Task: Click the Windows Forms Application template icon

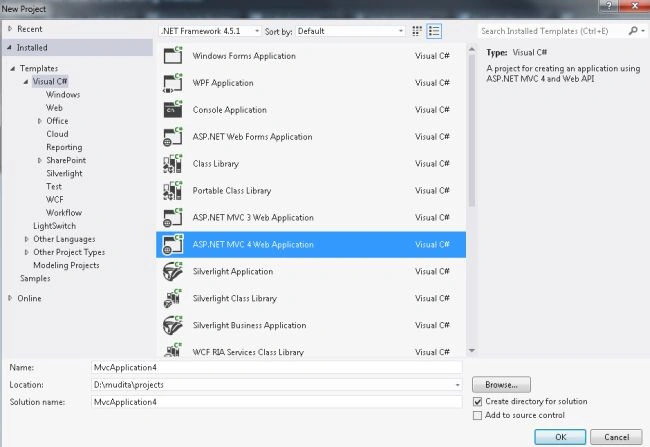Action: 173,55
